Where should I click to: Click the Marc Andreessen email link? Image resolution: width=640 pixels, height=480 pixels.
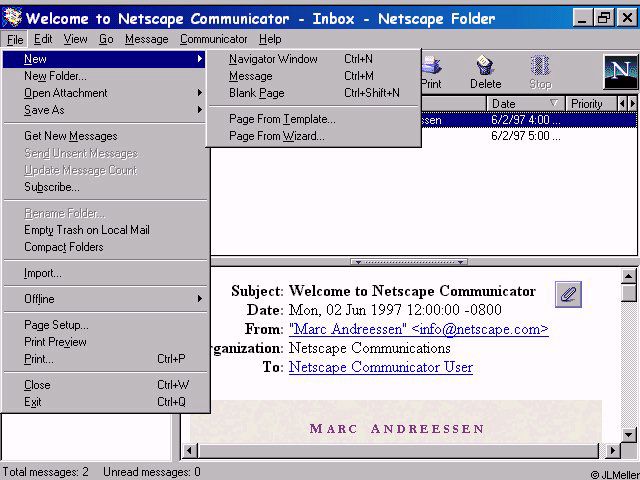[x=419, y=329]
